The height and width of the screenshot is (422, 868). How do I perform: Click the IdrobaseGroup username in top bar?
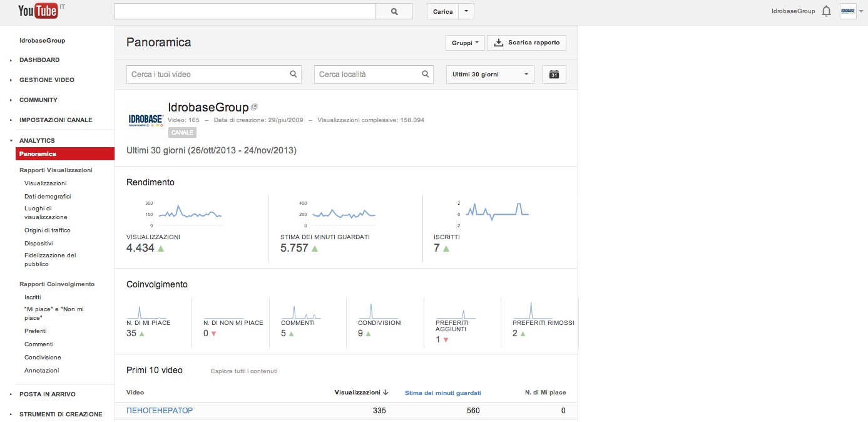coord(794,11)
